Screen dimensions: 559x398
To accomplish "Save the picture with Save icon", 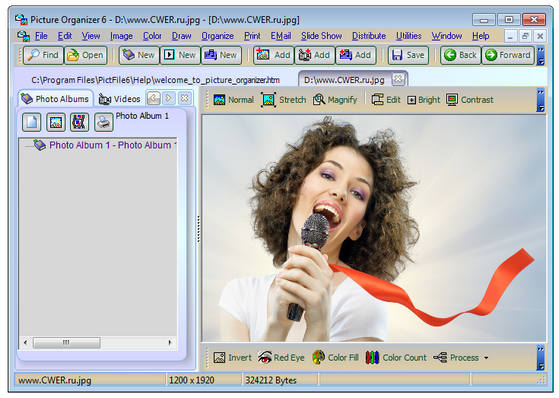I will tap(408, 55).
